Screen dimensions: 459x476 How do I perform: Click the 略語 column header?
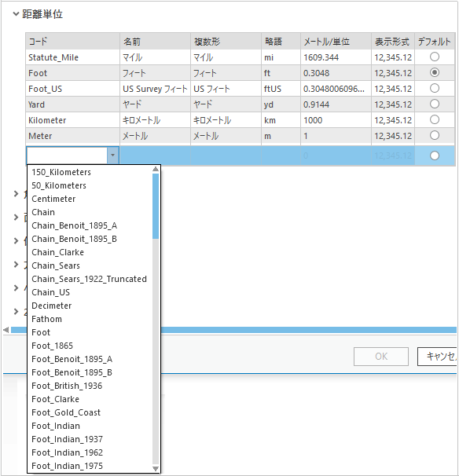point(281,42)
